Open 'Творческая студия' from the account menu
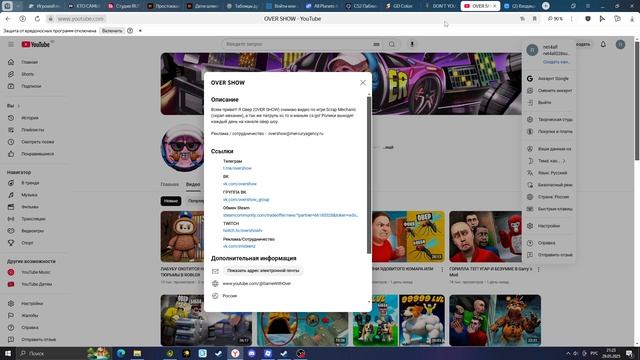640x360 pixels. (x=549, y=120)
